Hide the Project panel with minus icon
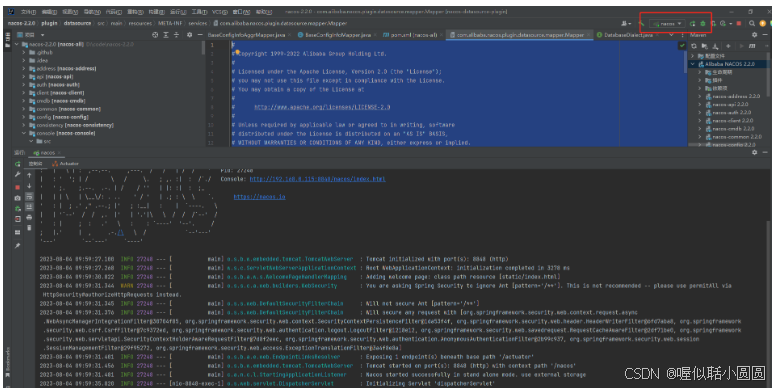Screen dimensions: 774x388 tap(200, 35)
